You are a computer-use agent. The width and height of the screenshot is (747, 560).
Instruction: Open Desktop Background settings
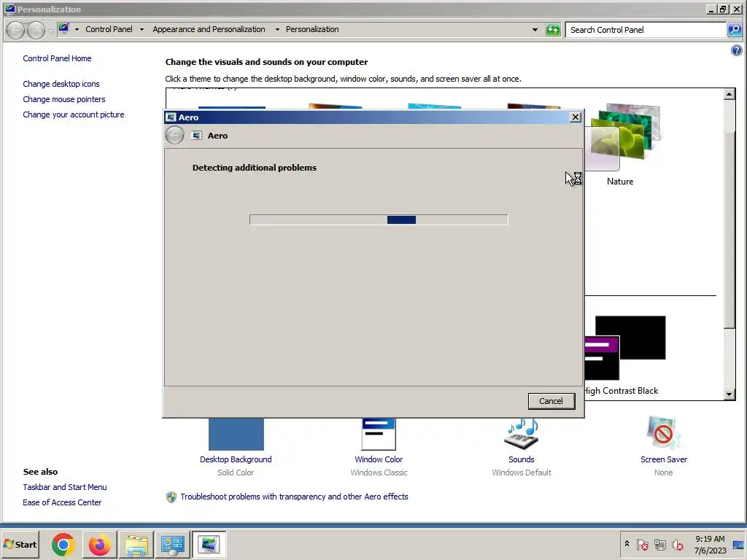(x=236, y=435)
